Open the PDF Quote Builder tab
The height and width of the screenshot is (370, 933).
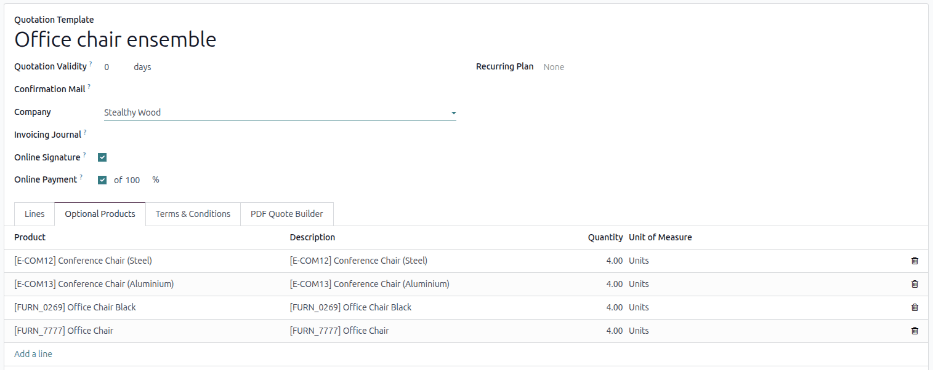(287, 214)
